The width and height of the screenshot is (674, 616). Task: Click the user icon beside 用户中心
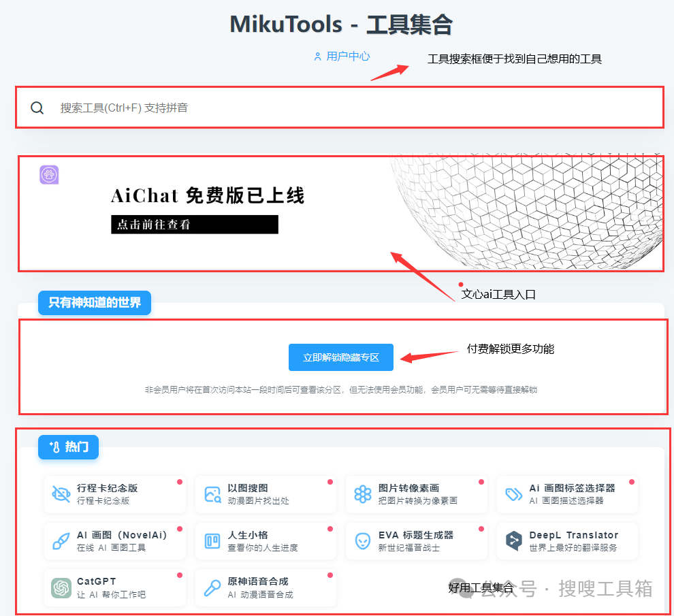pyautogui.click(x=318, y=56)
